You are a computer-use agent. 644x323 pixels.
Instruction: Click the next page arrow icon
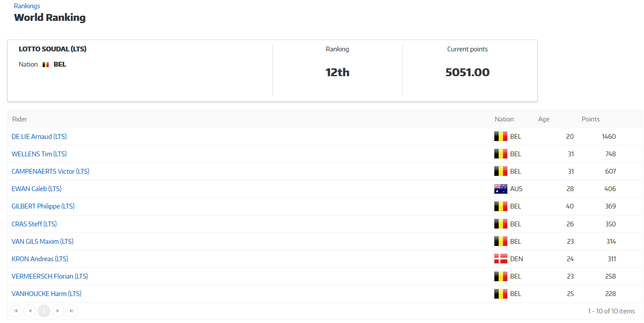pyautogui.click(x=58, y=311)
